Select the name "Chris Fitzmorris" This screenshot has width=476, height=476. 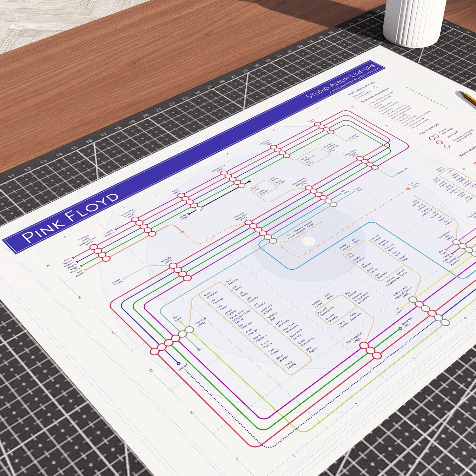coord(306,342)
